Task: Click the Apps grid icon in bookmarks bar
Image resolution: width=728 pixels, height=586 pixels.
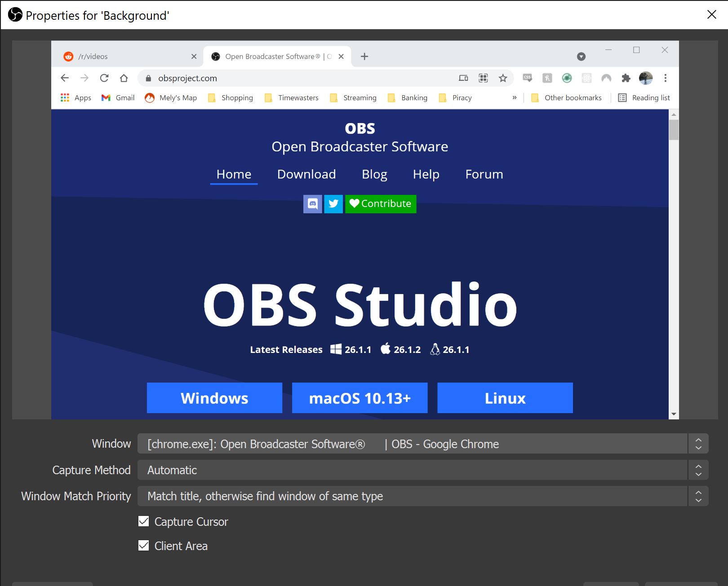Action: point(65,97)
